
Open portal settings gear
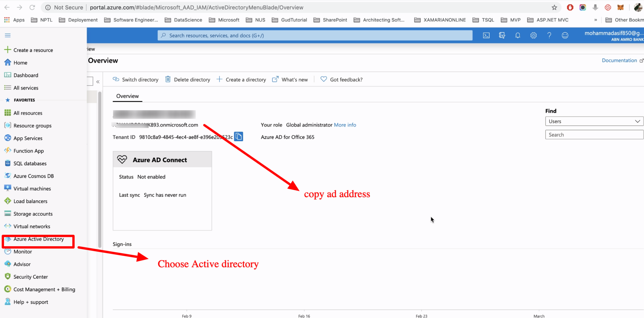[533, 35]
